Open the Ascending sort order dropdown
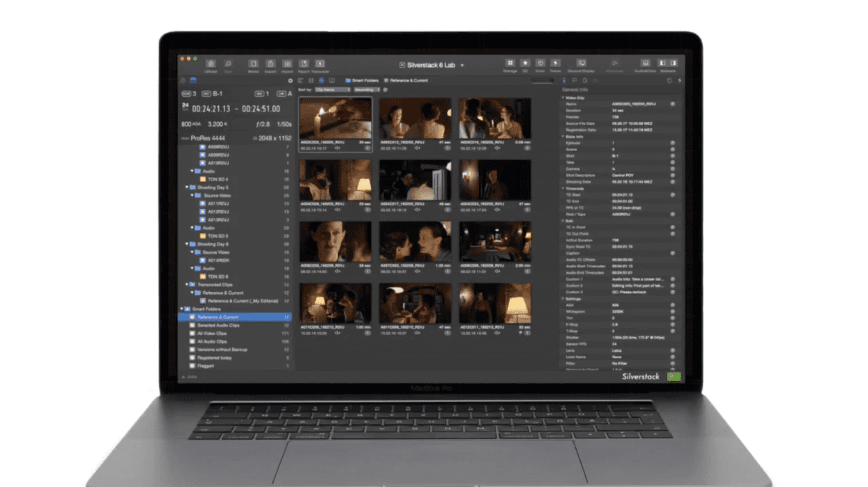The image size is (868, 487). tap(367, 90)
